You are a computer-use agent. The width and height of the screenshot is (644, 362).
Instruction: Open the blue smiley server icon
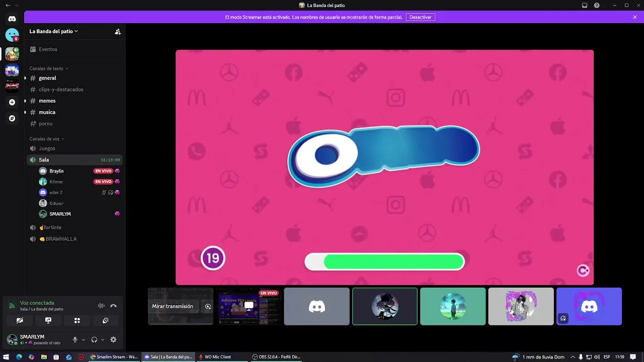(12, 35)
